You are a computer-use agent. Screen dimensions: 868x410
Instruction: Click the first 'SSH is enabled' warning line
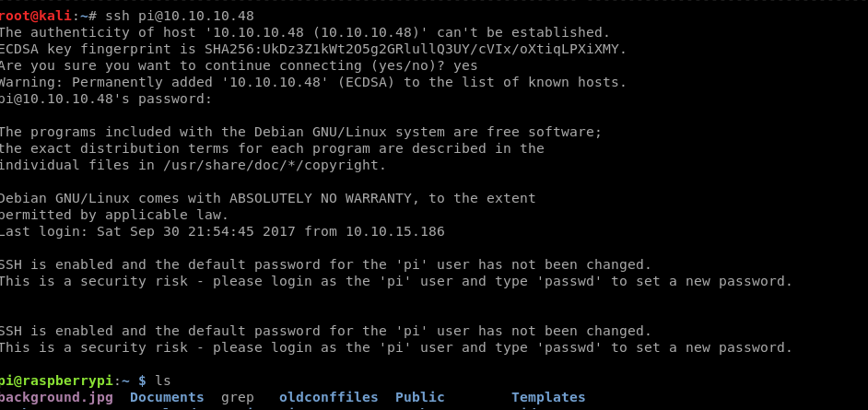pos(325,265)
